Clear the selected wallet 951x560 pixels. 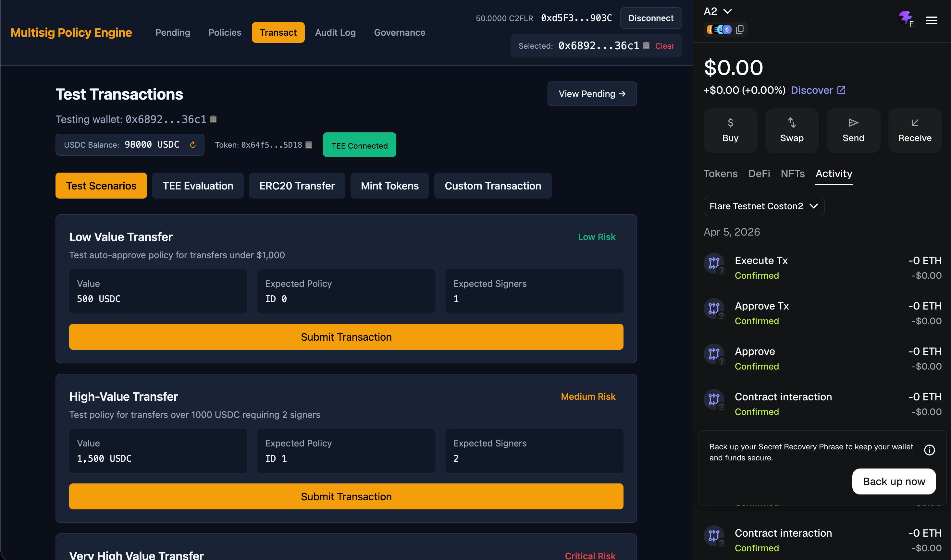tap(665, 46)
